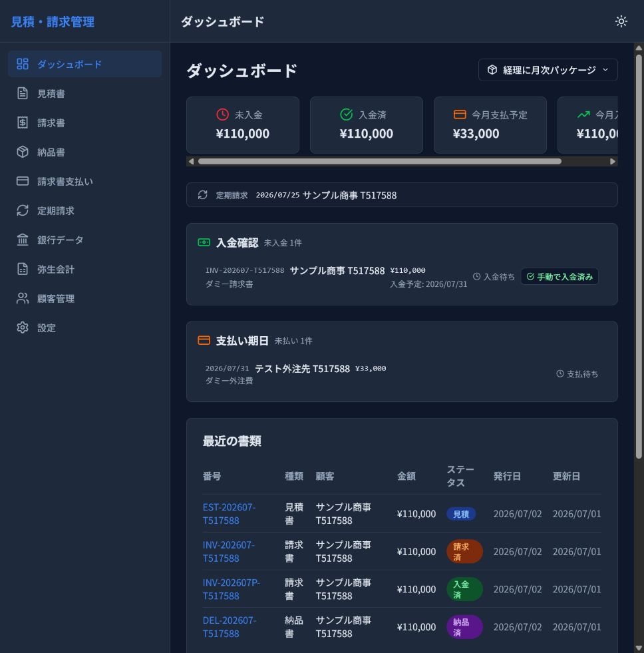Open 見積書 menu item
The height and width of the screenshot is (653, 644).
(x=85, y=93)
